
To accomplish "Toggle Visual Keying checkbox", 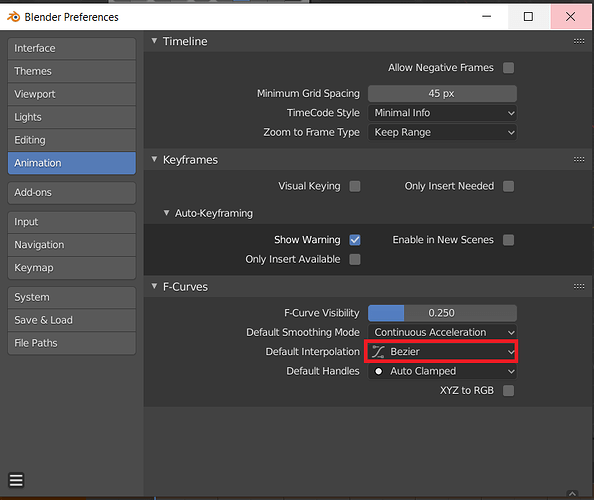I will (x=355, y=186).
